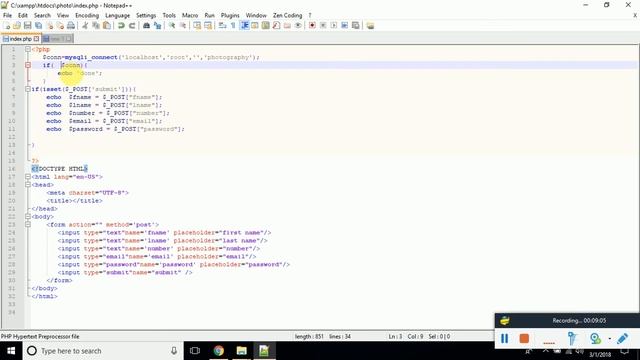Viewport: 640px width, 360px height.
Task: Click the Paste toolbar icon
Action: [107, 26]
